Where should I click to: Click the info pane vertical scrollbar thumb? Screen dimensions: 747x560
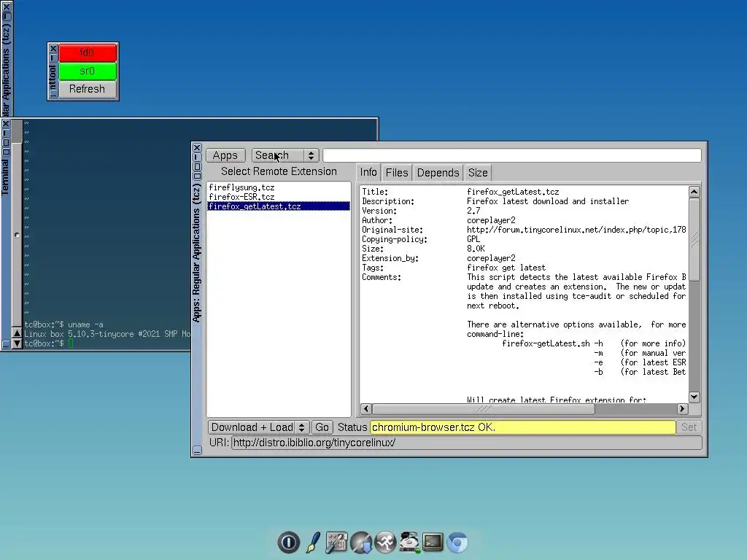pos(694,239)
